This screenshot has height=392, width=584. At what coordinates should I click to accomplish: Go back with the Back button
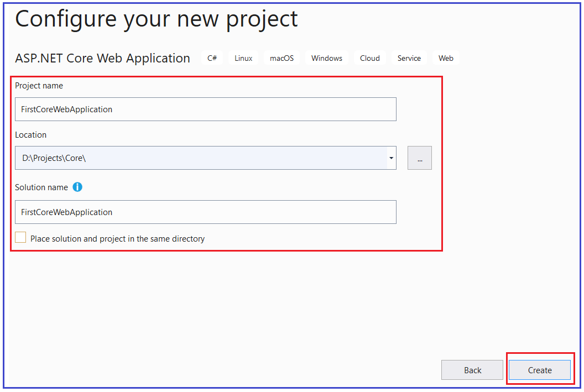(472, 370)
